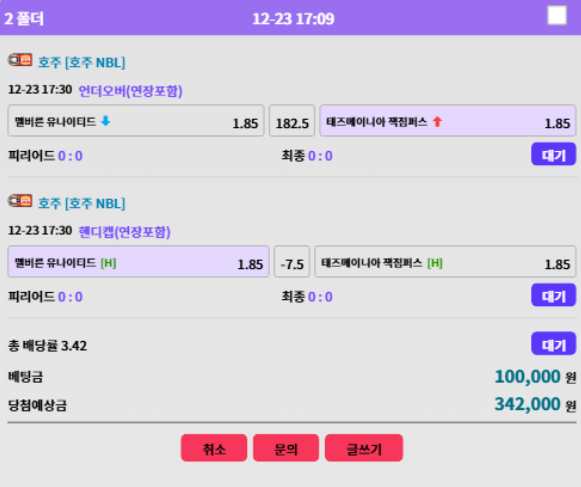Click the 글쓰기 write post button
Image resolution: width=581 pixels, height=487 pixels.
tap(364, 448)
